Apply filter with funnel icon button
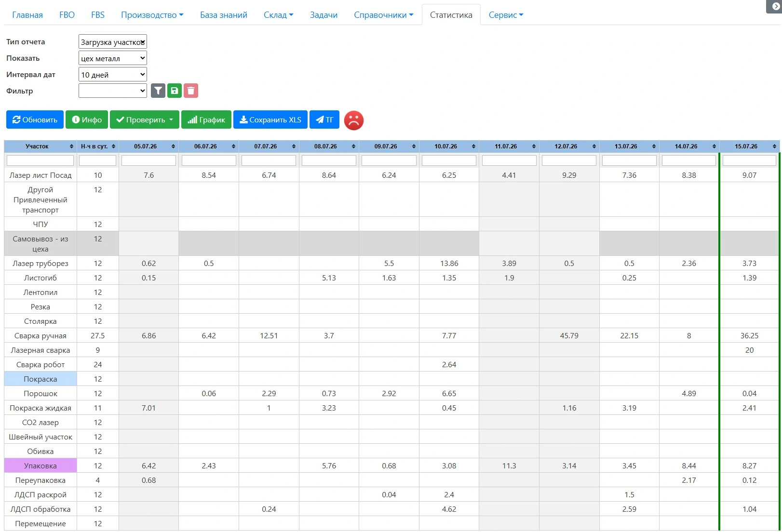Screen dimensions: 782x532 pyautogui.click(x=158, y=91)
